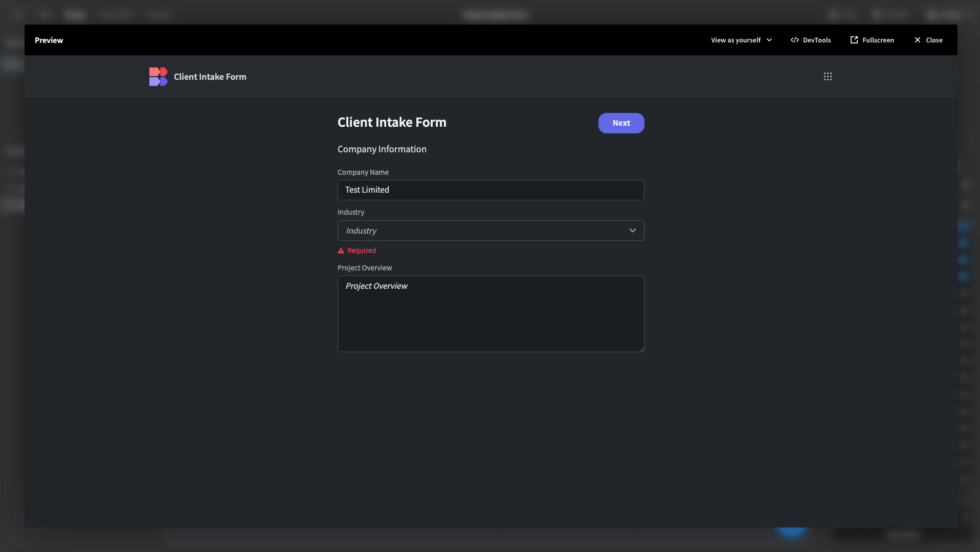980x552 pixels.
Task: Click the red Required warning icon
Action: click(x=341, y=250)
